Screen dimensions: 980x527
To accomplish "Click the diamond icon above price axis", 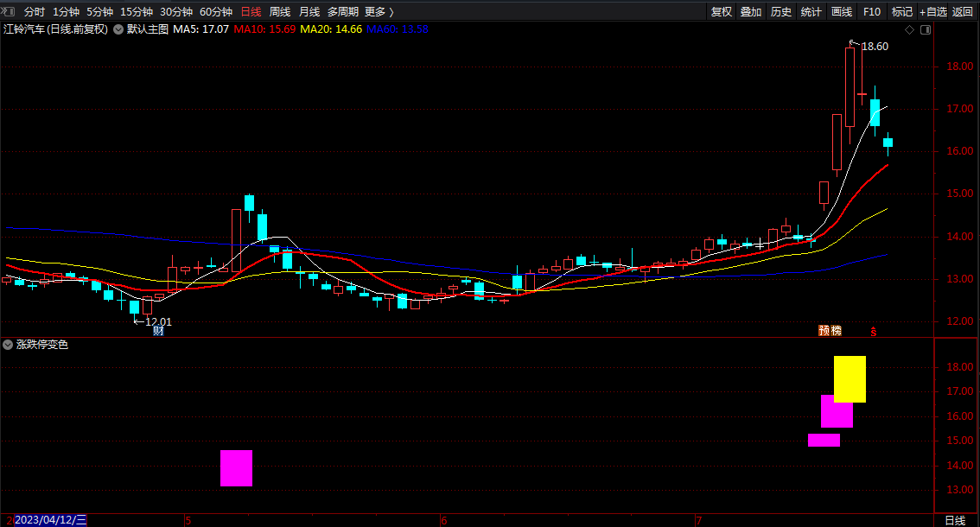I will coord(910,30).
